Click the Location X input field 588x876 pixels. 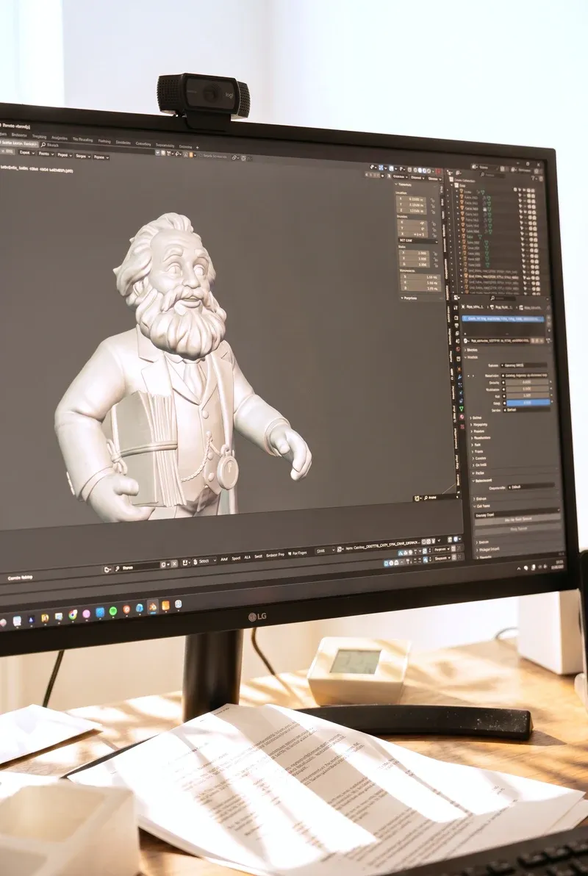pos(412,199)
